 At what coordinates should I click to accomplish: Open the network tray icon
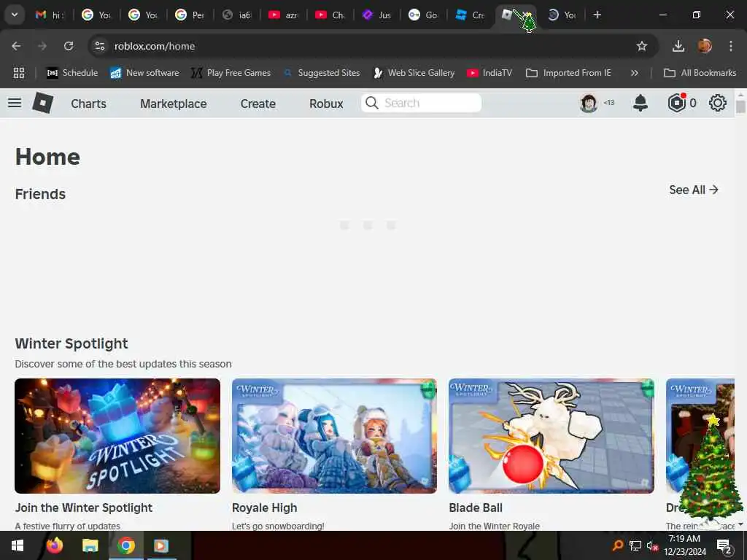pos(635,545)
